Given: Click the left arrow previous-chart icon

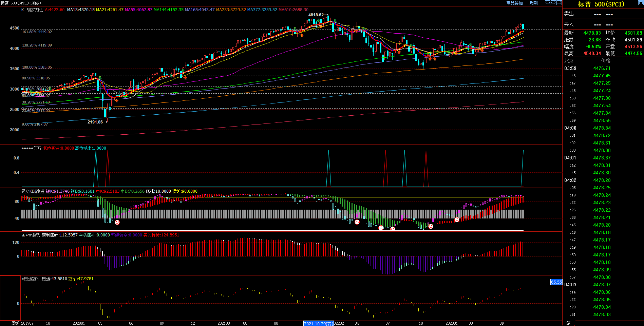Looking at the screenshot, I should pos(547,3).
